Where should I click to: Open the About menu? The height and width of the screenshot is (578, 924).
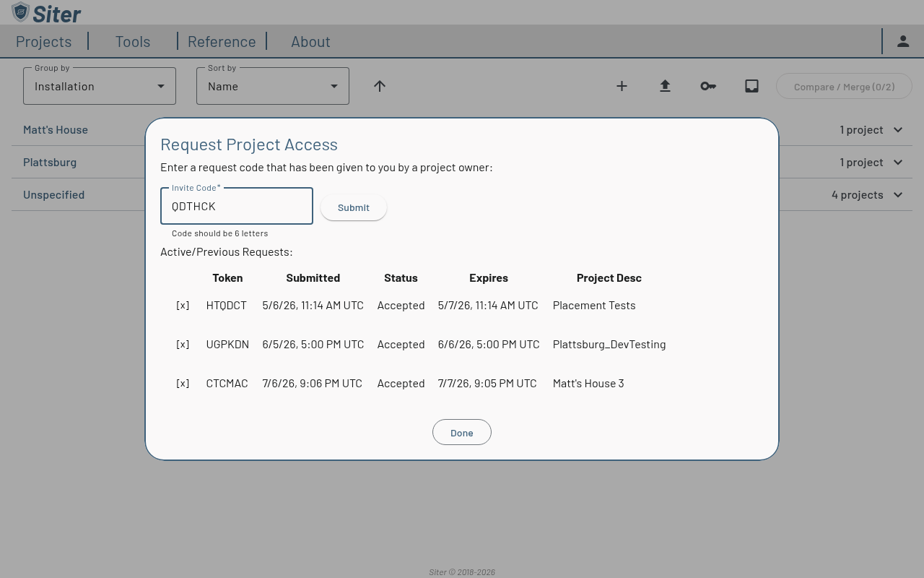(310, 41)
